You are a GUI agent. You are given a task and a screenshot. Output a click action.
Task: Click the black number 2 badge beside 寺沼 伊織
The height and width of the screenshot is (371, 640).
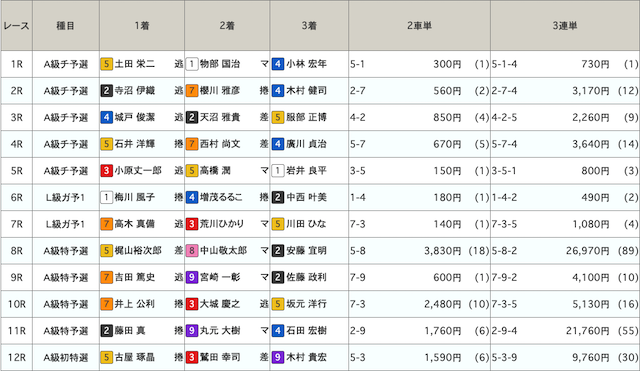tap(107, 91)
